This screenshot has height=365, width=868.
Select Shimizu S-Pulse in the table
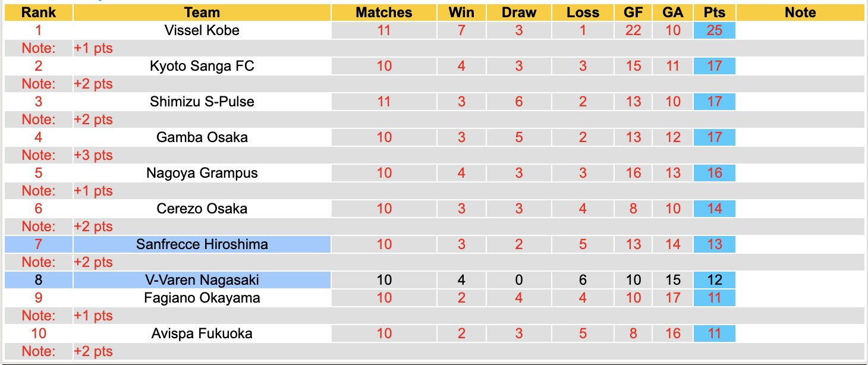pyautogui.click(x=202, y=102)
